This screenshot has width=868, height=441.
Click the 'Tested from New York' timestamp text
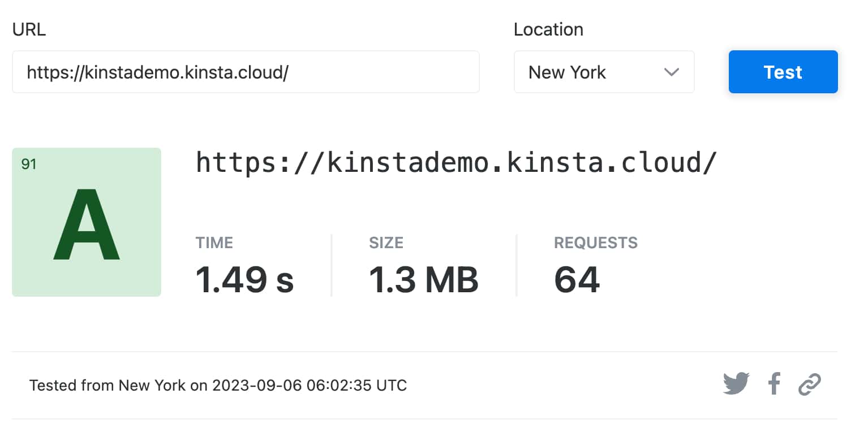[218, 386]
